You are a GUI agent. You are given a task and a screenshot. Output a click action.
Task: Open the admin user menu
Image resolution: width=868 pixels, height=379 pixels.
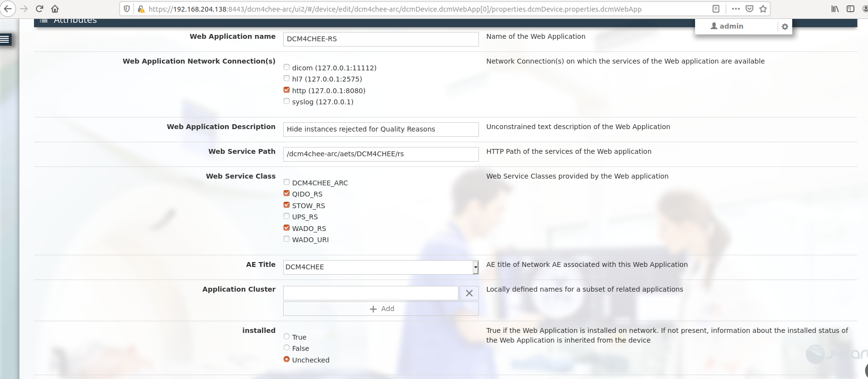(x=727, y=26)
